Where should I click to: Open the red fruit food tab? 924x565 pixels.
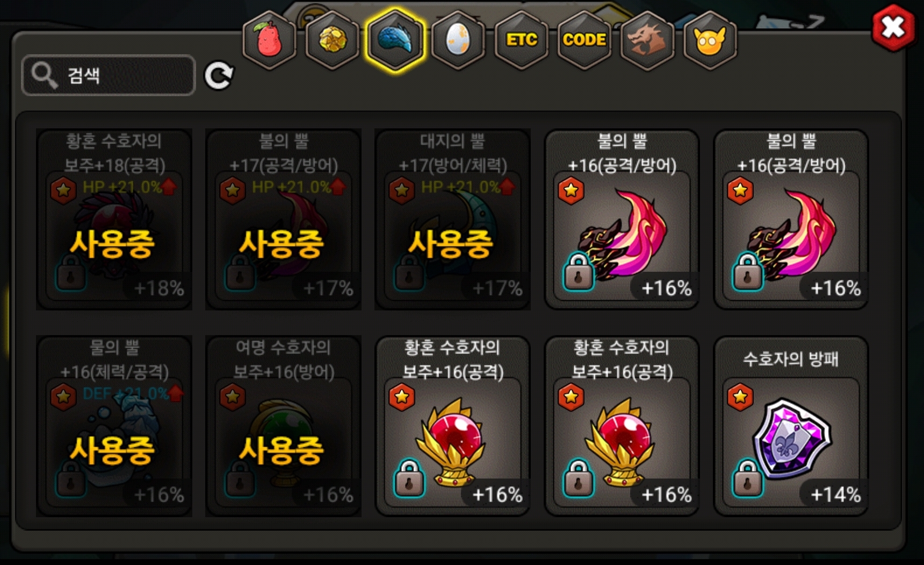click(x=269, y=40)
